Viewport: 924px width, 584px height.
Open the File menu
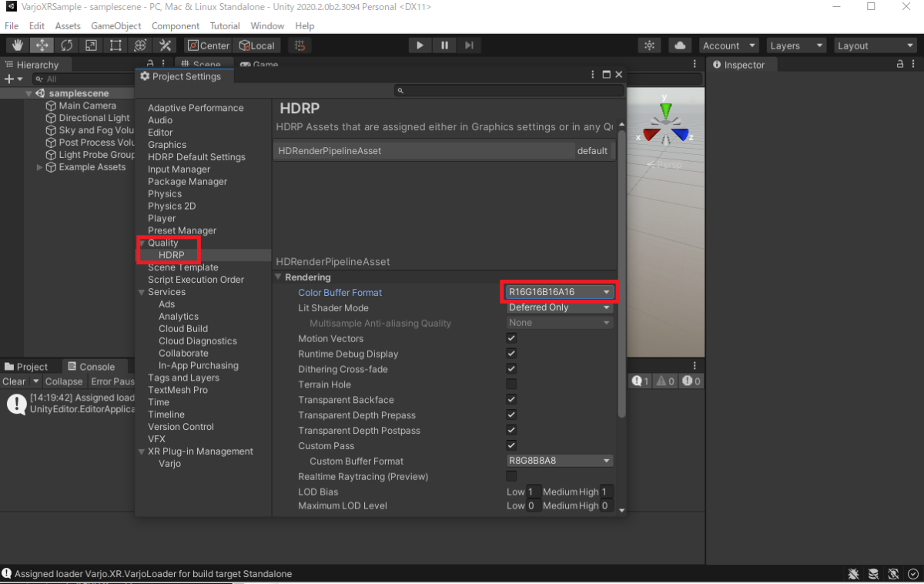click(12, 25)
